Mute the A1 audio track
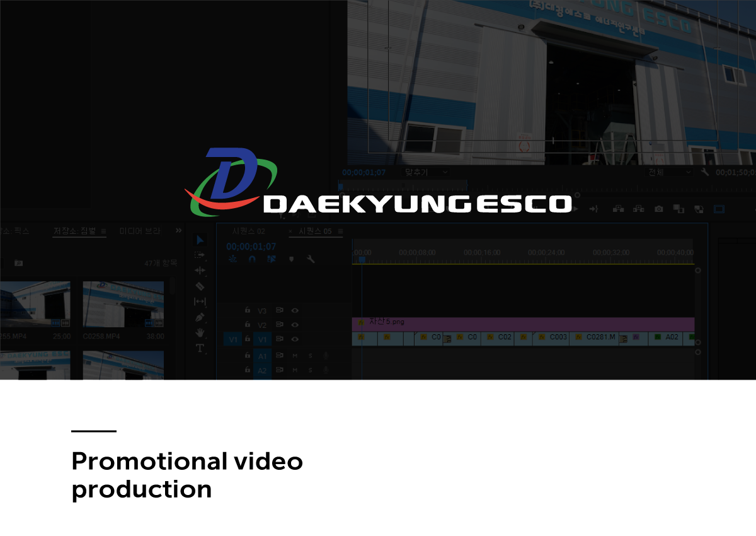Image resolution: width=756 pixels, height=536 pixels. tap(295, 356)
